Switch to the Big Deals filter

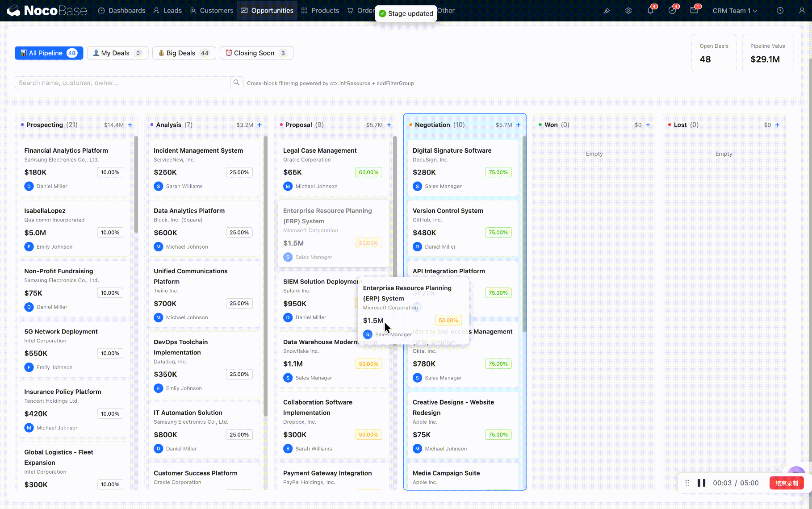pos(184,53)
